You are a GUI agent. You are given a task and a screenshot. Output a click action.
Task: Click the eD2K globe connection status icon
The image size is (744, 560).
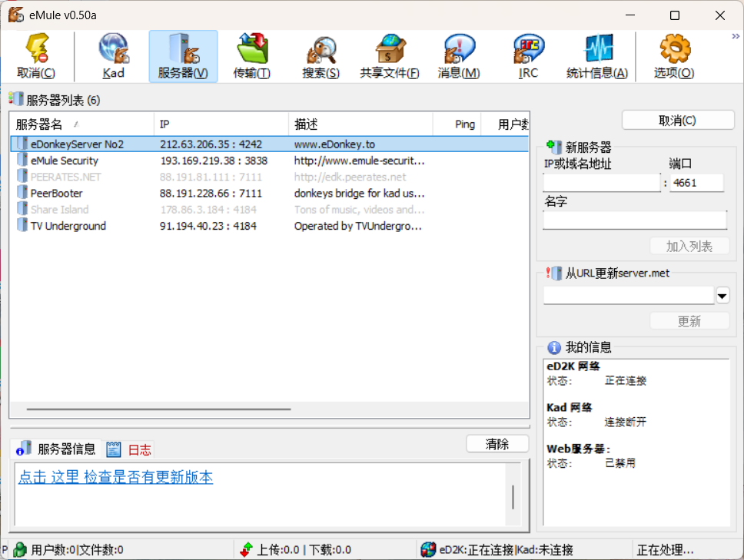click(x=428, y=549)
